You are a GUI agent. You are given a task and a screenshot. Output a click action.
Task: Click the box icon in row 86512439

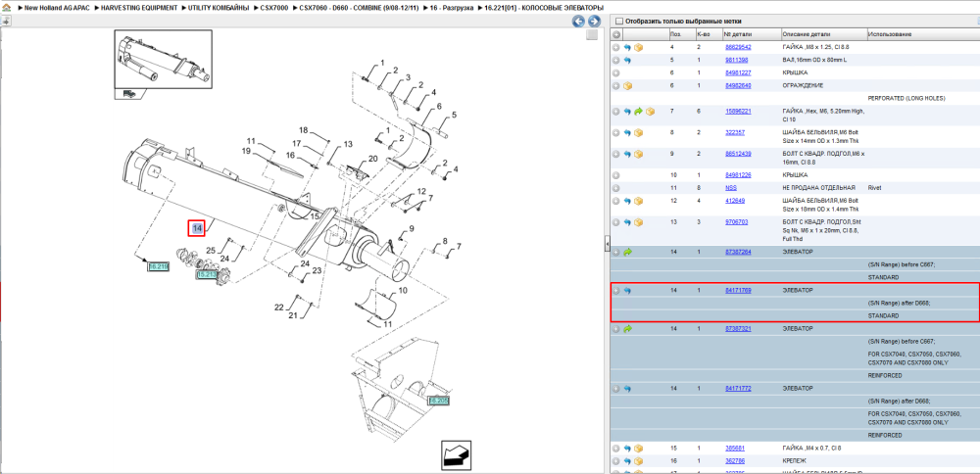tap(639, 154)
